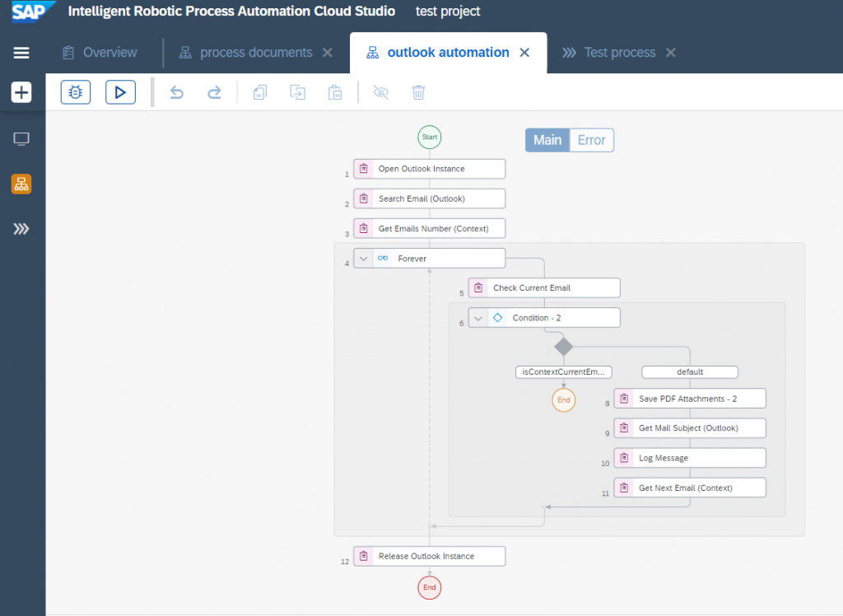Undo the last action
This screenshot has height=616, width=843.
(177, 92)
